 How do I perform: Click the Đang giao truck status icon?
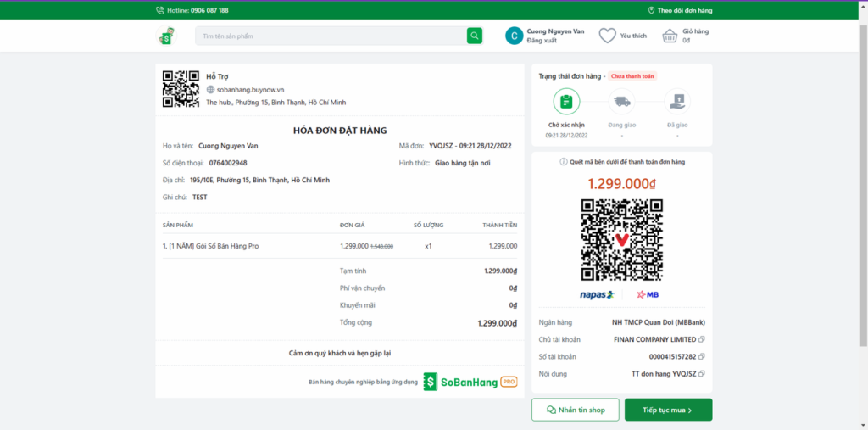[621, 102]
